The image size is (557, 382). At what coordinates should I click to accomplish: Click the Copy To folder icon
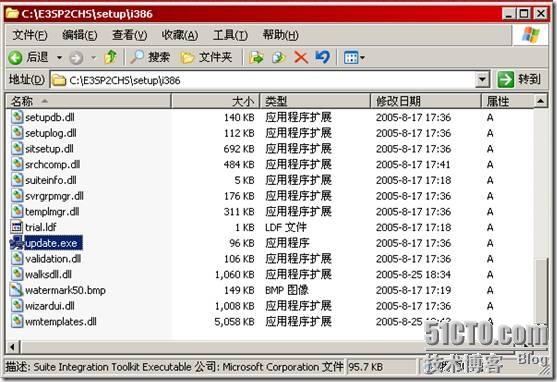[278, 57]
